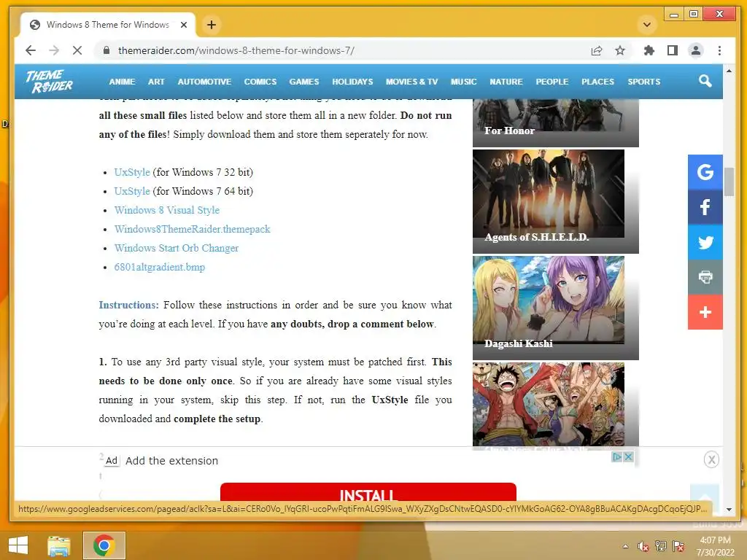Open the Action Center flag icon
This screenshot has height=560, width=747.
(x=678, y=546)
